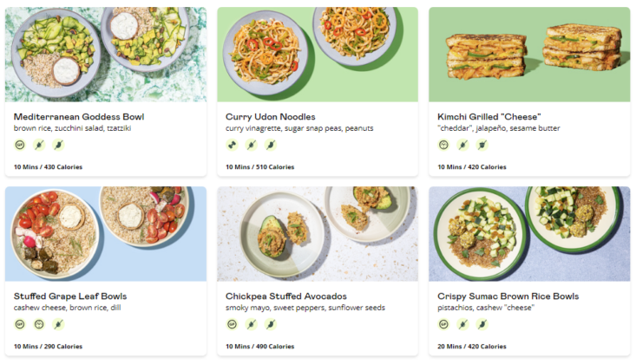The image size is (636, 364).
Task: Click the Kimchi Grilled "Cheese" sandwich image
Action: 529,55
